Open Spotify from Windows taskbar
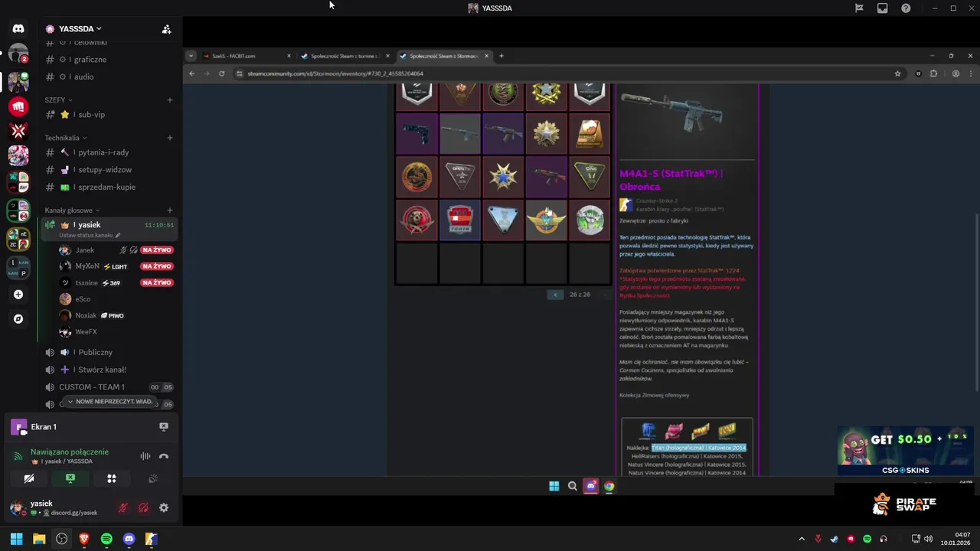This screenshot has height=551, width=980. (106, 539)
